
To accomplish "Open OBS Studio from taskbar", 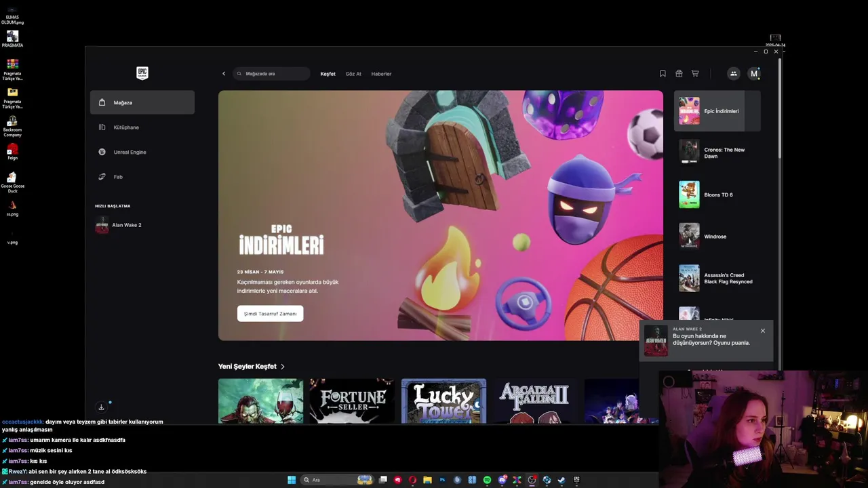I will 532,480.
